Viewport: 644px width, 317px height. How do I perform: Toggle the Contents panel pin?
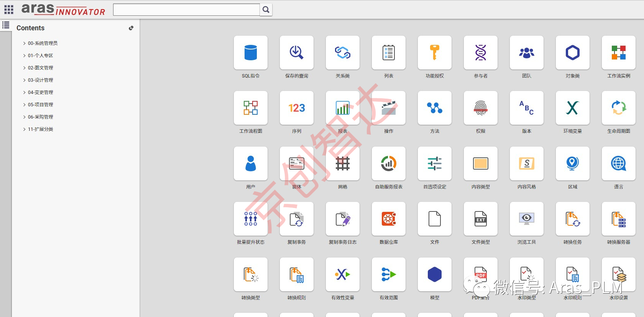131,28
